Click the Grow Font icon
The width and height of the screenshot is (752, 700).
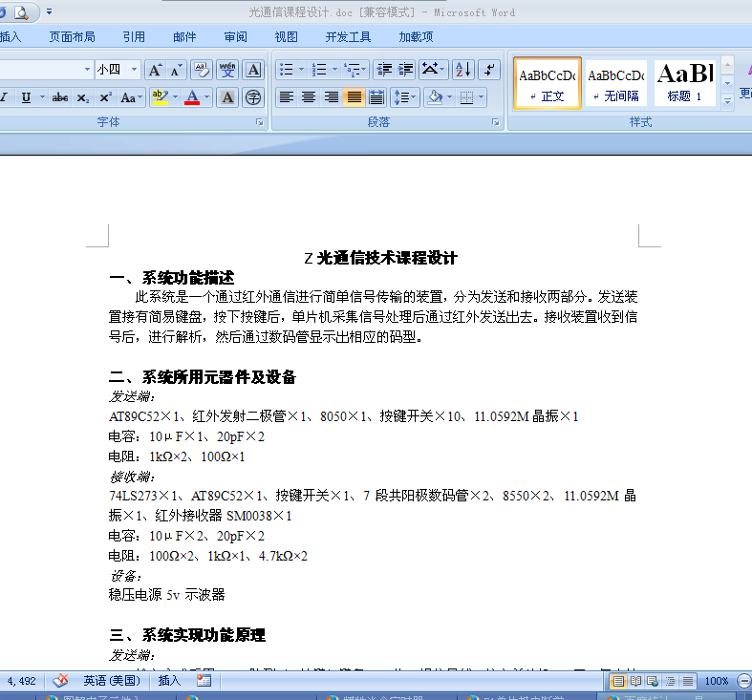[x=155, y=71]
